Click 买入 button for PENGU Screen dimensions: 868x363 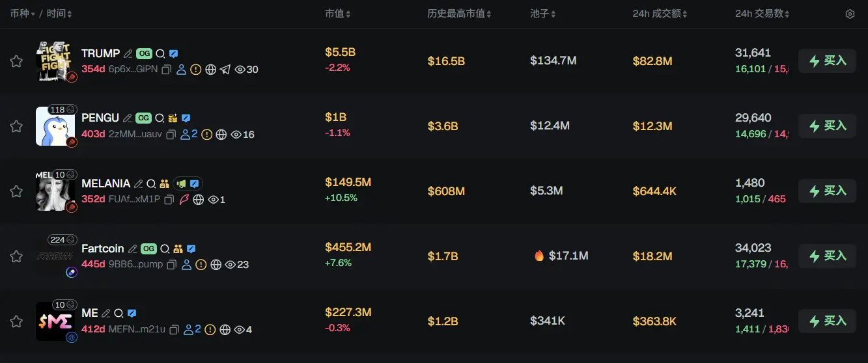(827, 126)
